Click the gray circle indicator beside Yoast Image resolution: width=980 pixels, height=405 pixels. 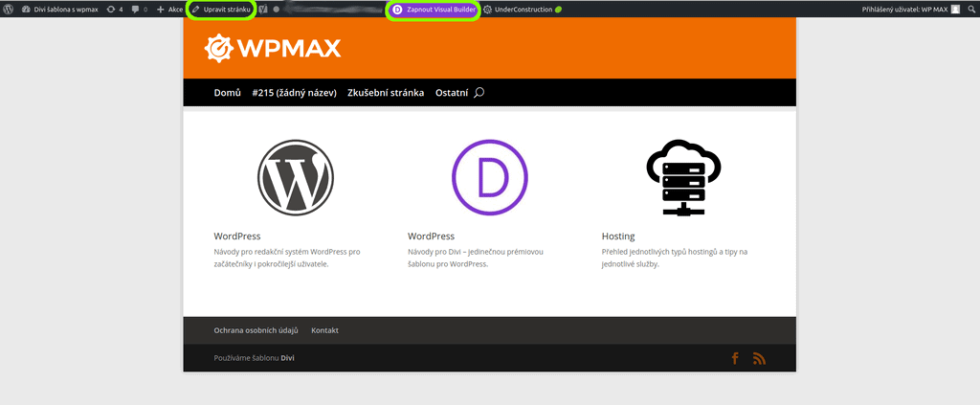pos(277,10)
